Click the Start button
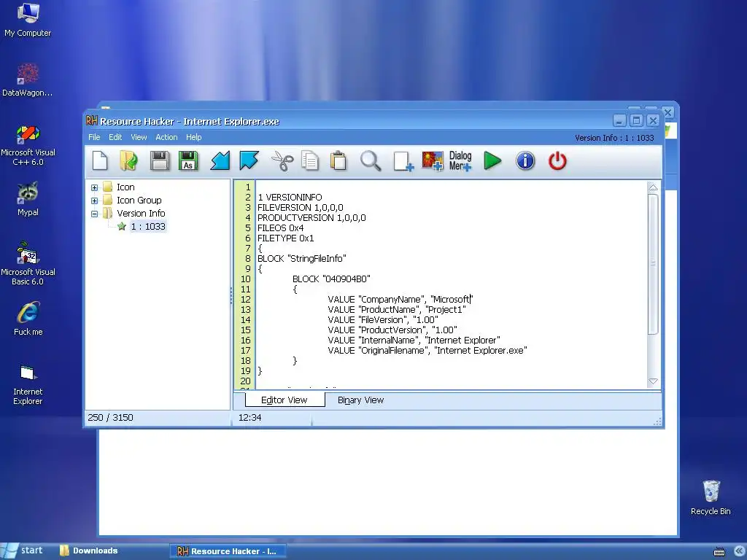The width and height of the screenshot is (747, 560). [23, 551]
